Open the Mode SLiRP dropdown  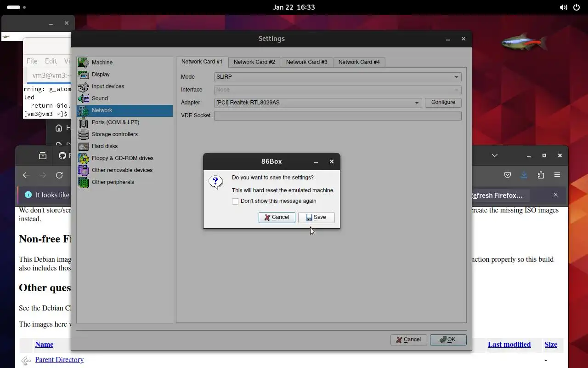pos(338,77)
